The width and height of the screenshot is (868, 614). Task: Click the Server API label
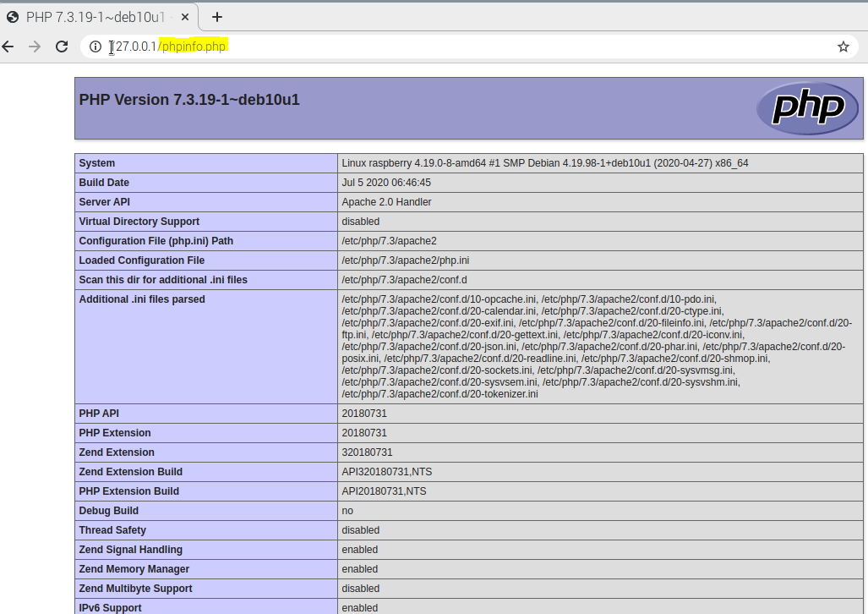point(105,202)
